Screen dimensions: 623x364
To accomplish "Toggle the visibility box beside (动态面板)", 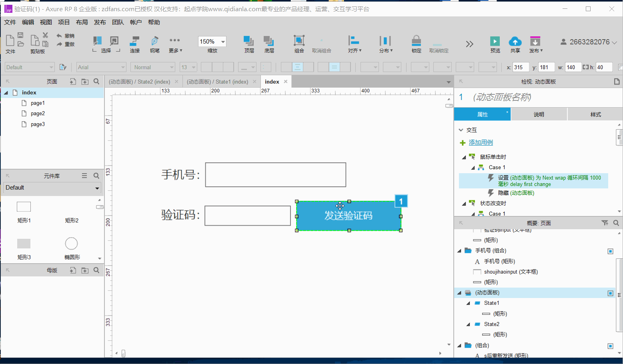I will (611, 293).
